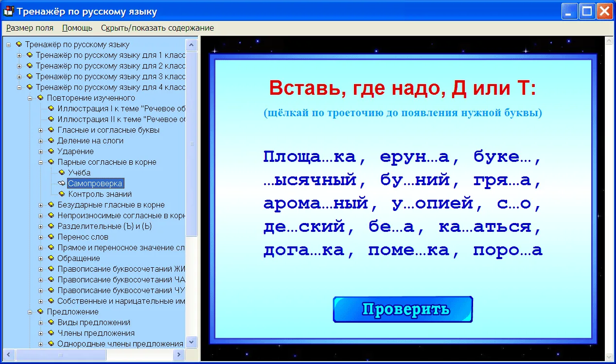Click the book icon beside Контроль знаний
This screenshot has width=616, height=364.
[61, 194]
